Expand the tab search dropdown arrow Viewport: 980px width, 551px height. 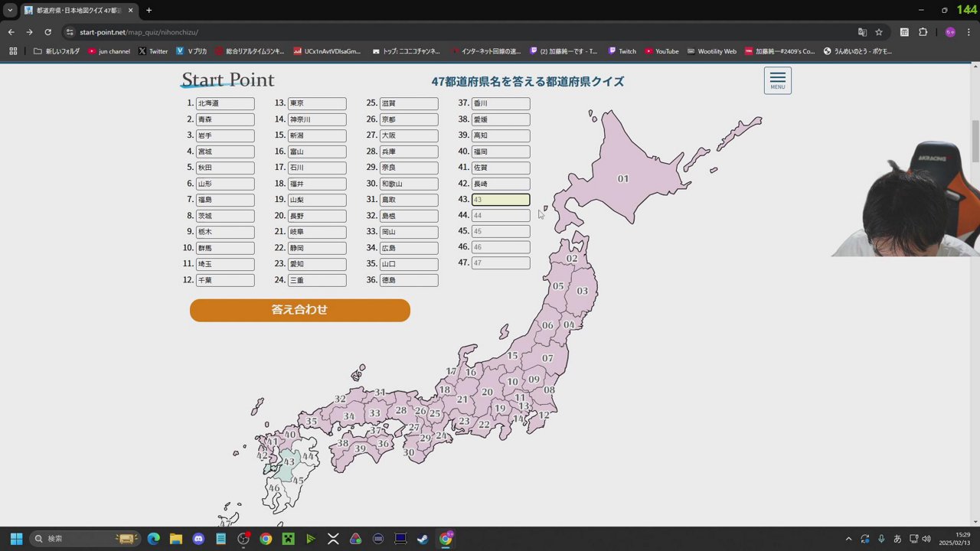pos(10,10)
